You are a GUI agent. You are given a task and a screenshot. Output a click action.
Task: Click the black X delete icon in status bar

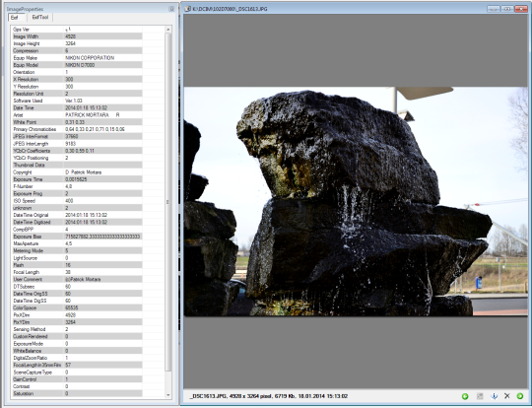click(507, 396)
